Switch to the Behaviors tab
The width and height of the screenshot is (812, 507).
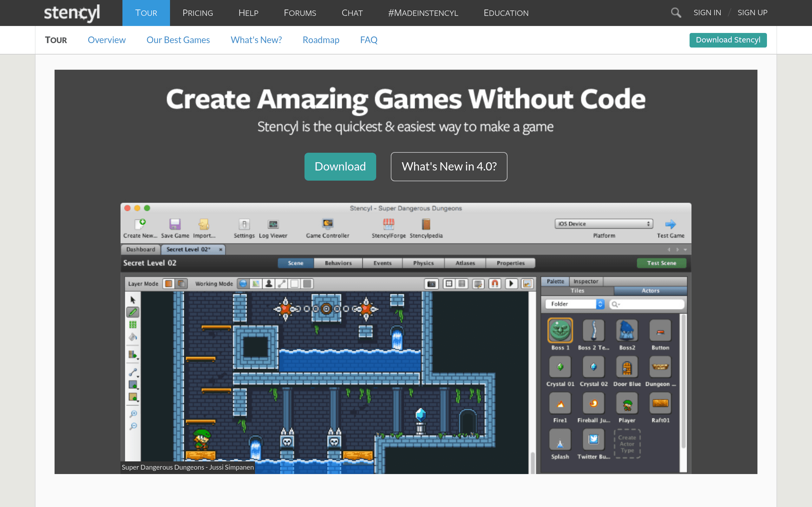point(338,263)
